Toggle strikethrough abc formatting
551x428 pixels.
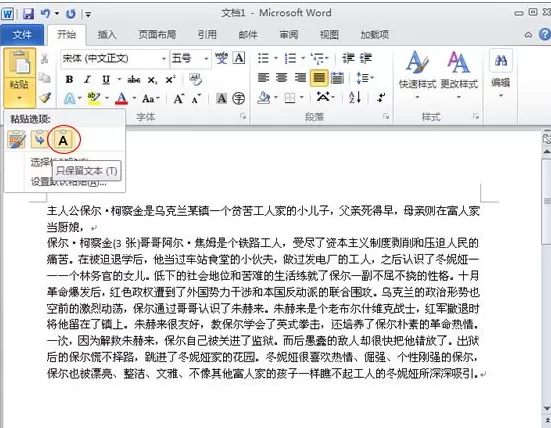point(134,80)
